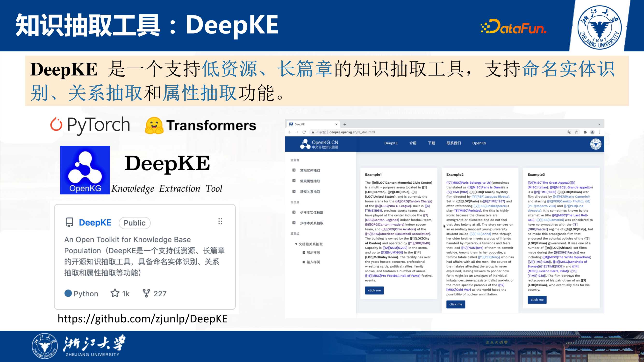Click the OpenKG.CN logo
644x362 pixels.
tap(319, 144)
